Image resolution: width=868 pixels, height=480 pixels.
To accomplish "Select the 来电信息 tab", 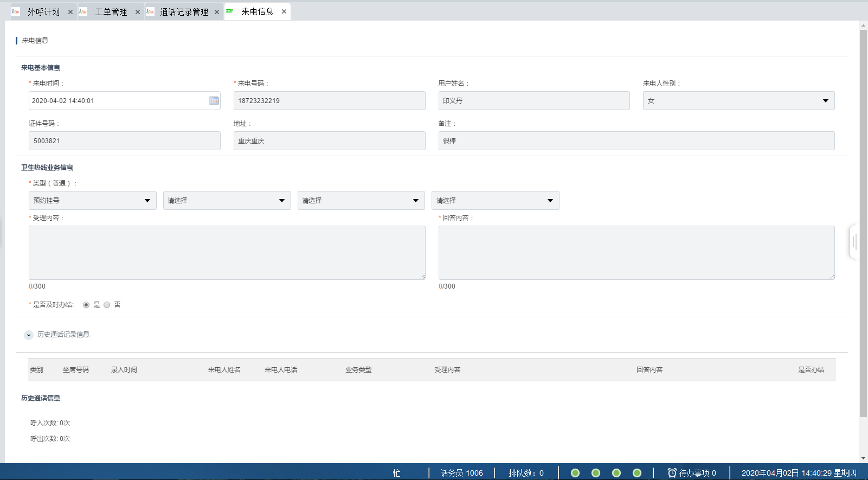I will coord(258,11).
